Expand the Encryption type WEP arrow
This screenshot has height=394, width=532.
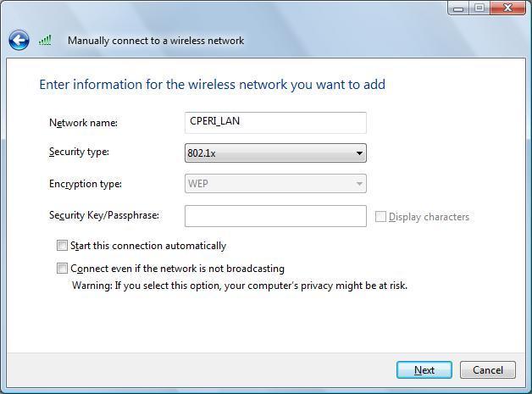pos(359,184)
